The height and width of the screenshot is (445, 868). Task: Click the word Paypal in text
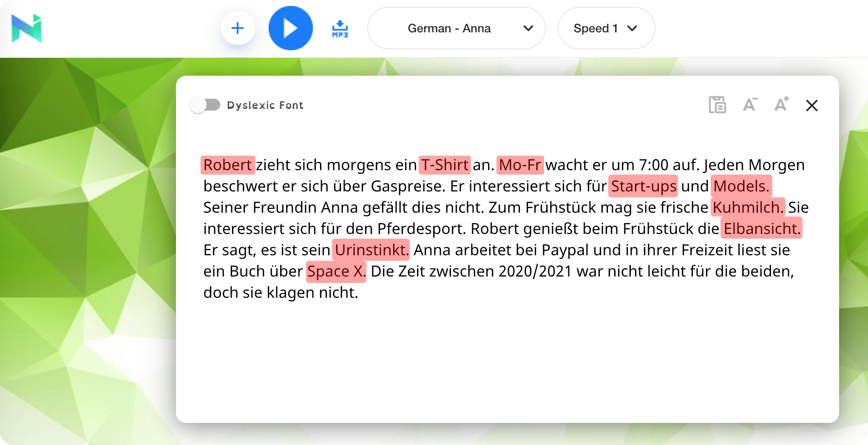pos(565,250)
